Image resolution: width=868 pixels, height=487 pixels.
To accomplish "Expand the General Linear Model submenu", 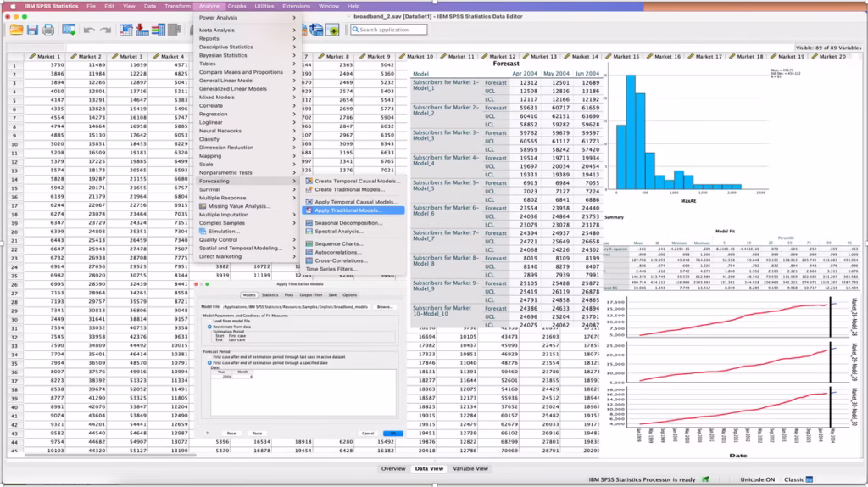I will (248, 81).
